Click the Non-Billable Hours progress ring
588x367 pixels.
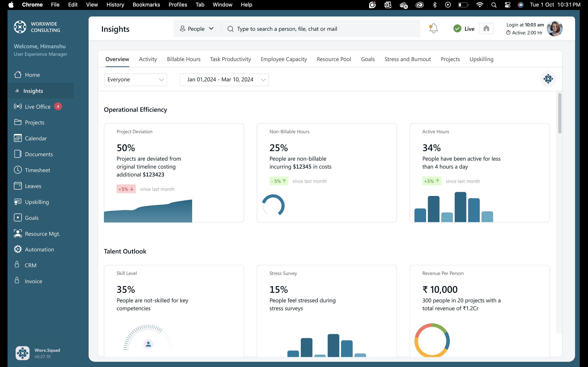point(273,205)
